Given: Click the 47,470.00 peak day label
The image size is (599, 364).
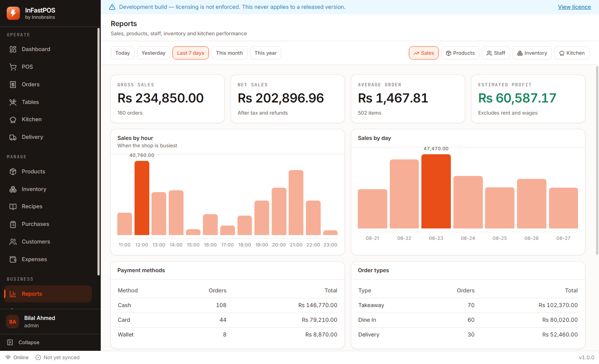Looking at the screenshot, I should pyautogui.click(x=436, y=149).
